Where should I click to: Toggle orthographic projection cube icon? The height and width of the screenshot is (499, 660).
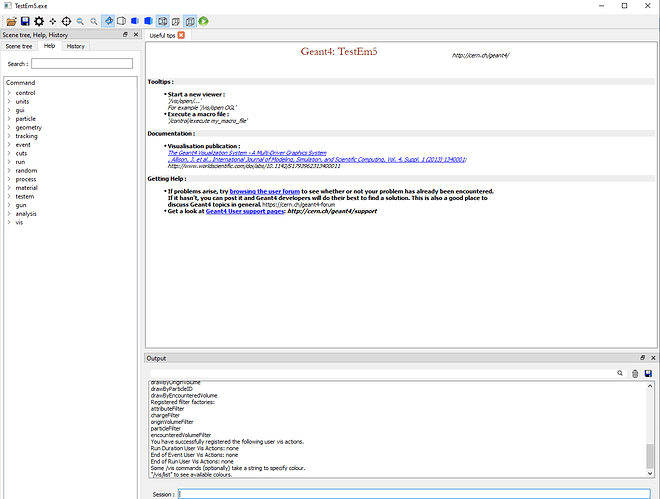pos(190,21)
